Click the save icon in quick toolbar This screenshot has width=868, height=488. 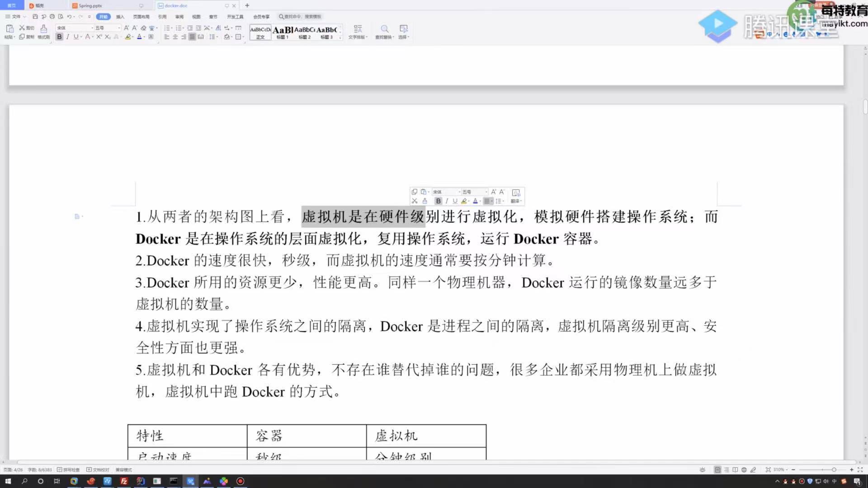(35, 17)
